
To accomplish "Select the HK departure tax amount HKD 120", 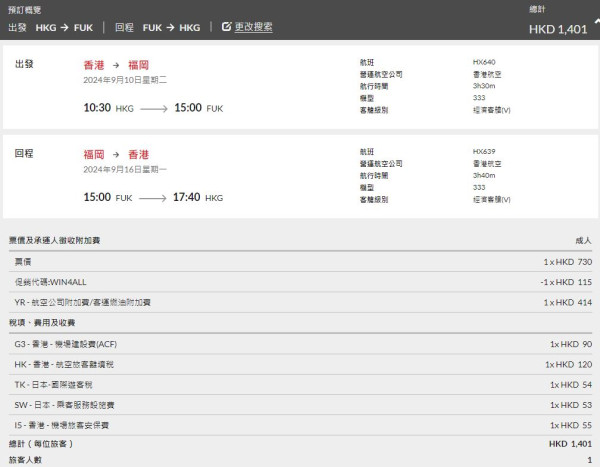I will 569,364.
